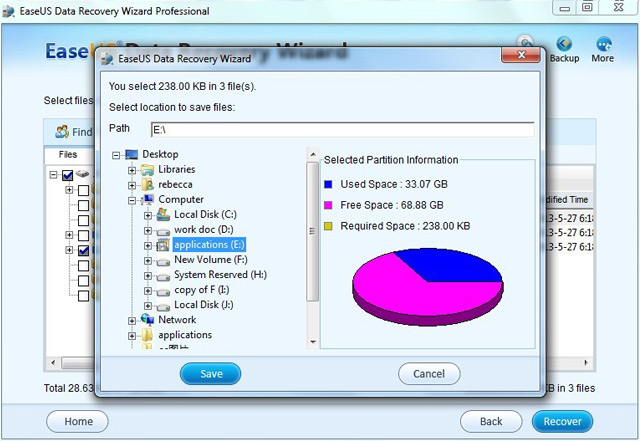The image size is (640, 441).
Task: Click the Desktop monitor icon in tree
Action: (131, 154)
